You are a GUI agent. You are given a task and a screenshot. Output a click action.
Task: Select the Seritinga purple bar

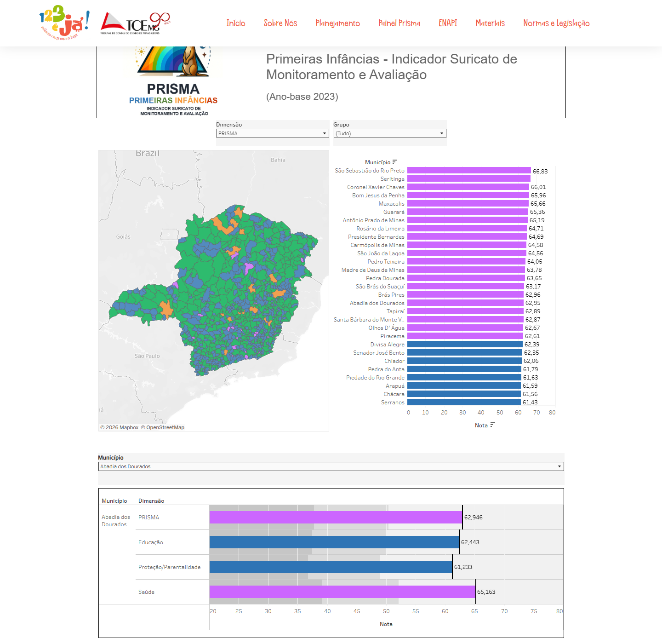[x=469, y=179]
